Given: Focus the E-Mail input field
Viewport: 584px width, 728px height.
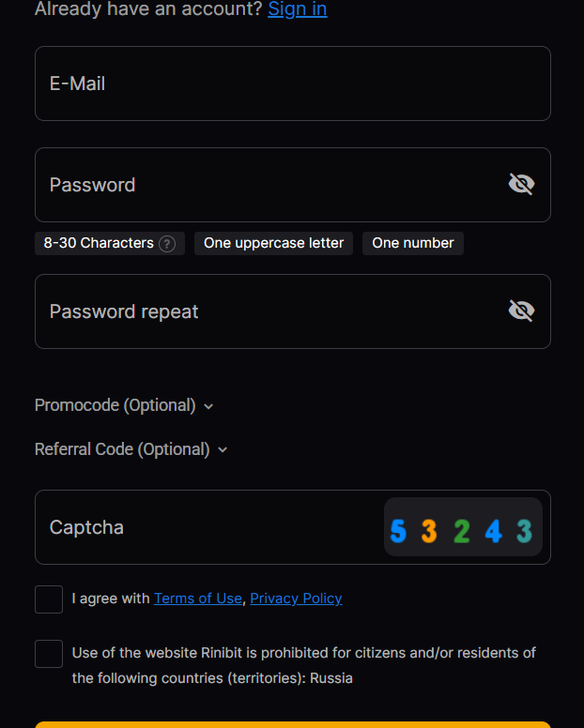Looking at the screenshot, I should click(292, 83).
